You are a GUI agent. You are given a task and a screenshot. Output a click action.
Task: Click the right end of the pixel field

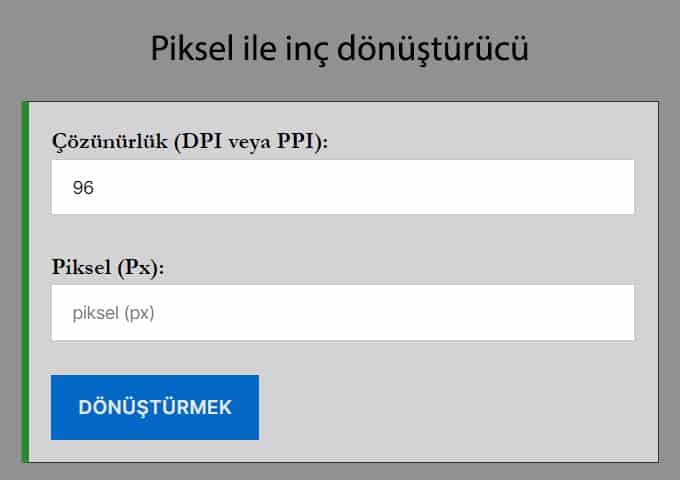point(615,312)
